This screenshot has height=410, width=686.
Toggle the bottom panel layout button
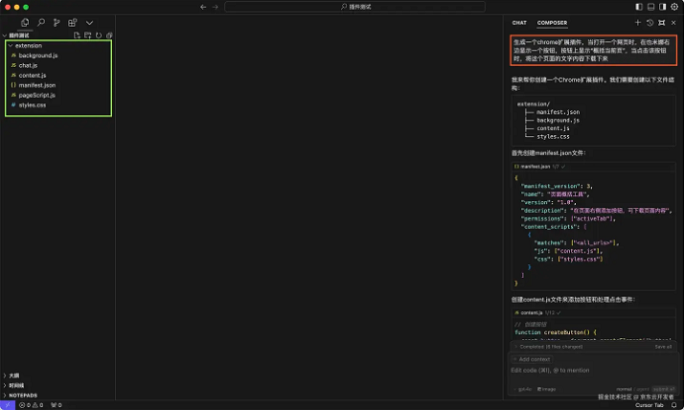pos(650,7)
